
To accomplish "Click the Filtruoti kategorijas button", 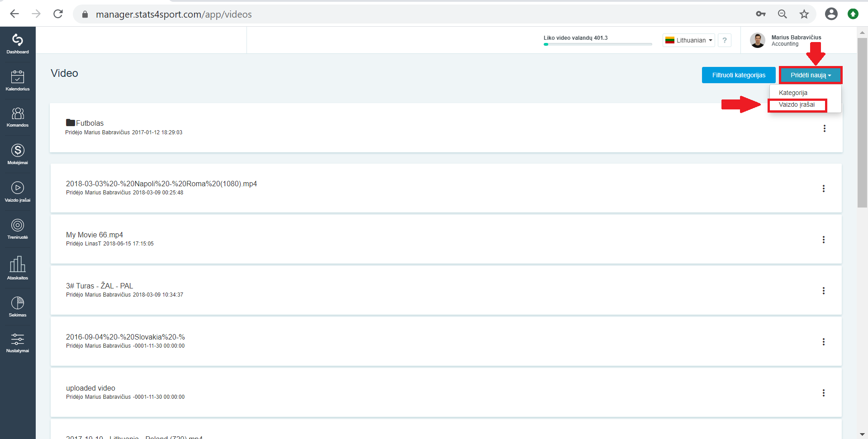I will coord(739,75).
